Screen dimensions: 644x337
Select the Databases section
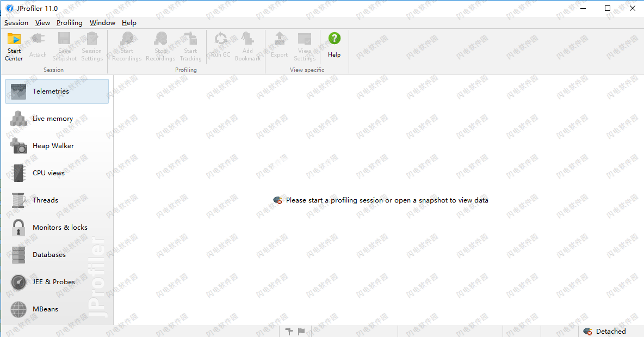(57, 254)
